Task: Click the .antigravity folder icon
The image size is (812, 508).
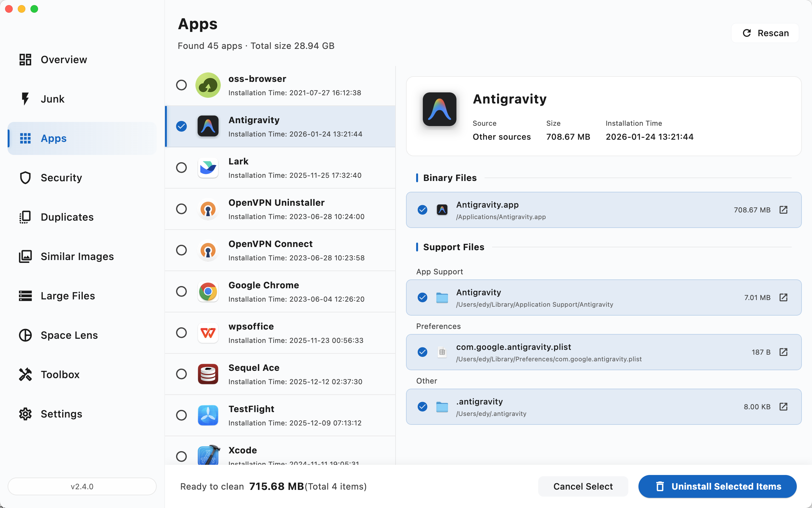Action: click(x=442, y=407)
